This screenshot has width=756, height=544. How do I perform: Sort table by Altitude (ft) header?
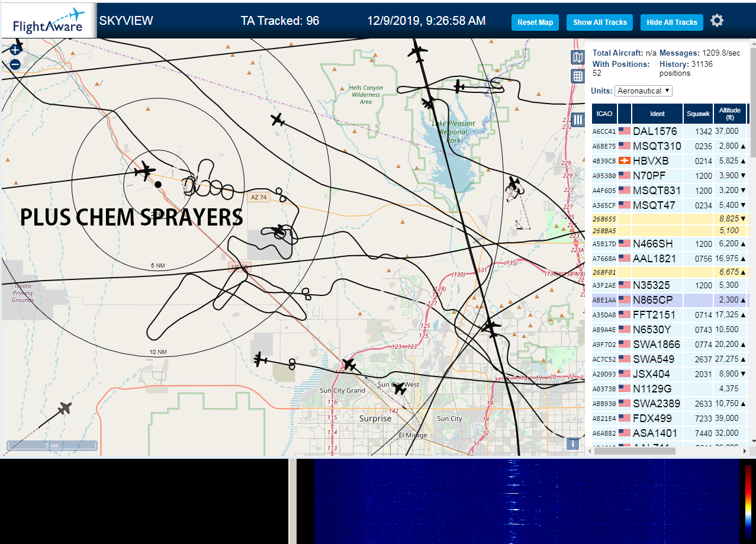coord(730,114)
